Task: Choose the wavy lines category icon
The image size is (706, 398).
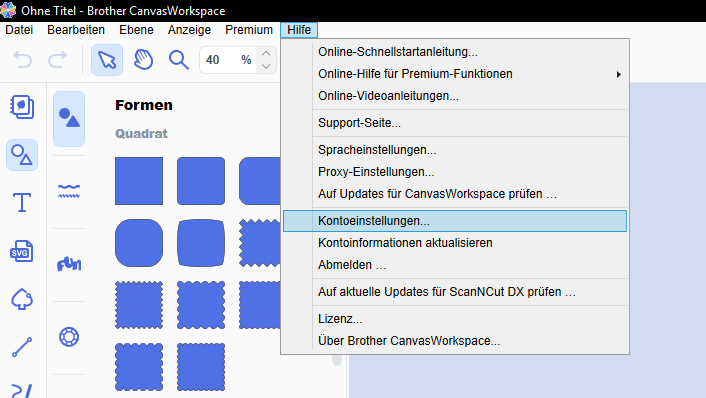Action: (69, 191)
